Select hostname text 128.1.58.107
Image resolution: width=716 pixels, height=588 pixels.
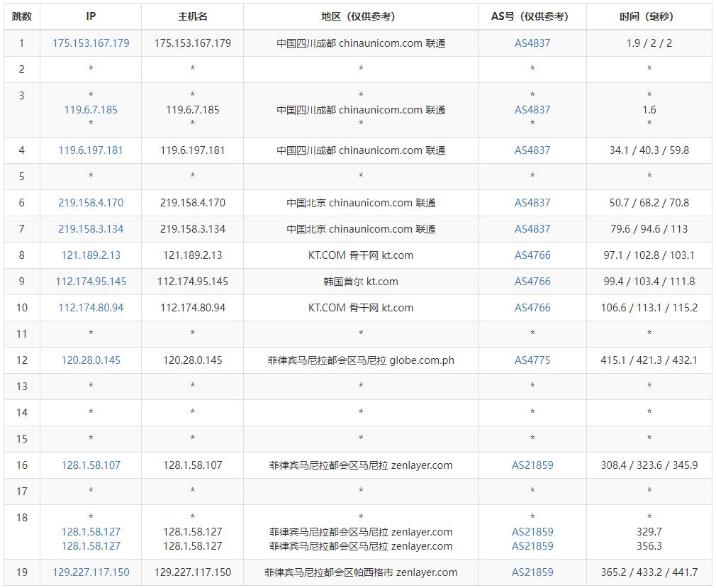[193, 465]
